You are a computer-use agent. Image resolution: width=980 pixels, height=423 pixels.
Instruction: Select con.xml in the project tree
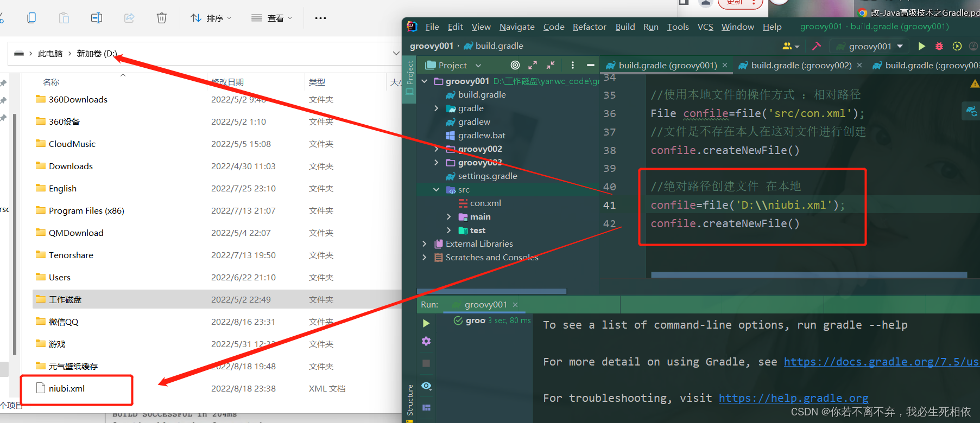pos(479,203)
